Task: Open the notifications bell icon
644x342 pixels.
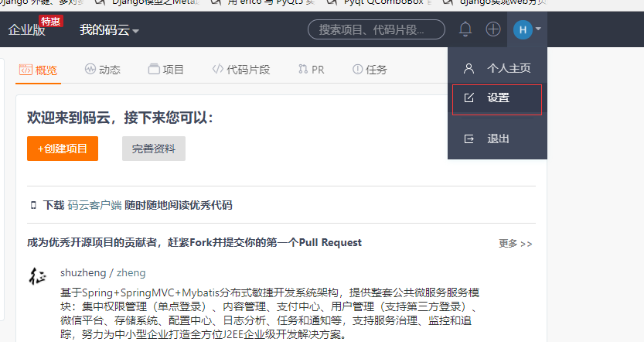Action: (465, 29)
